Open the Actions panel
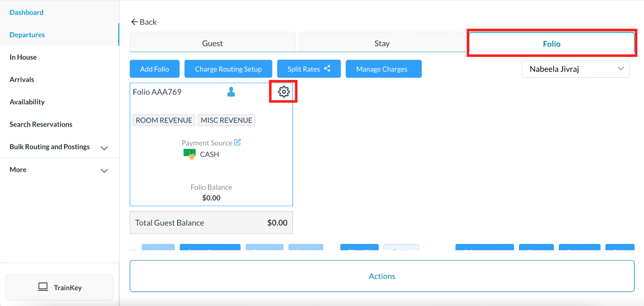644x306 pixels. (x=382, y=276)
